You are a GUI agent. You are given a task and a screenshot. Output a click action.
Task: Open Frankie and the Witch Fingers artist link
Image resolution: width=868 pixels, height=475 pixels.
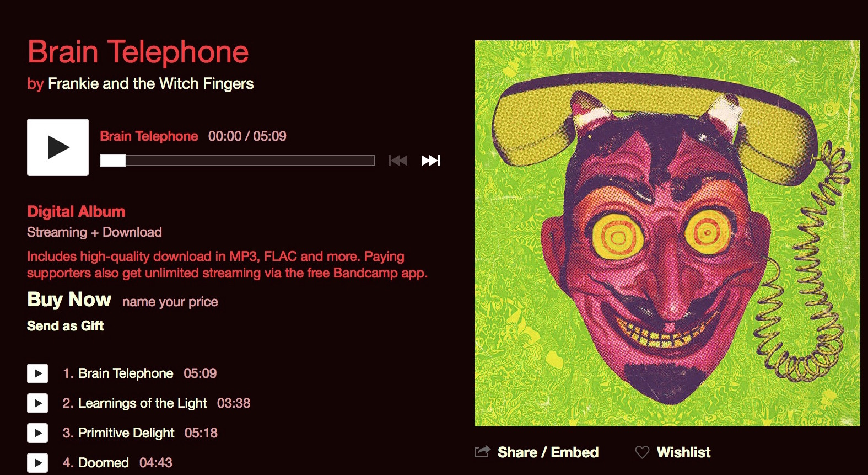tap(150, 84)
